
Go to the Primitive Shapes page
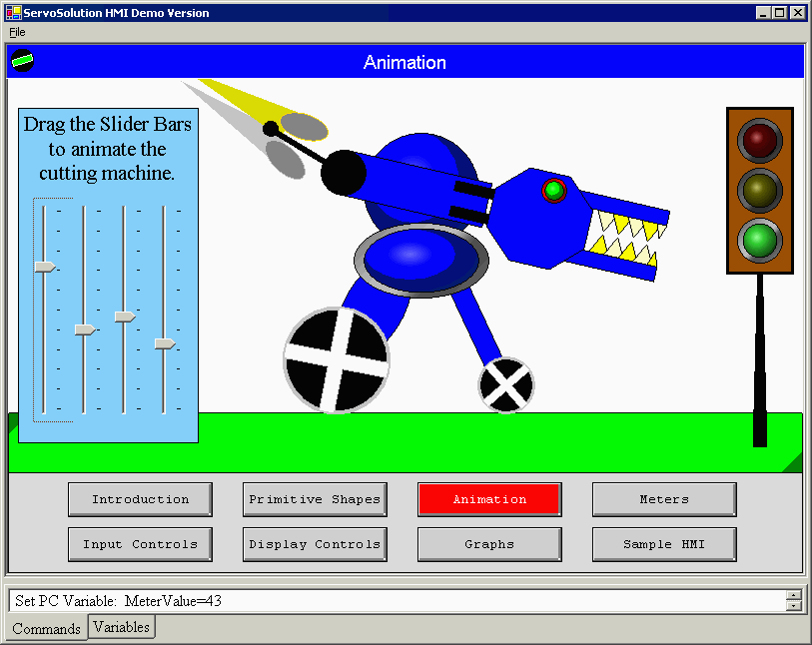[315, 499]
